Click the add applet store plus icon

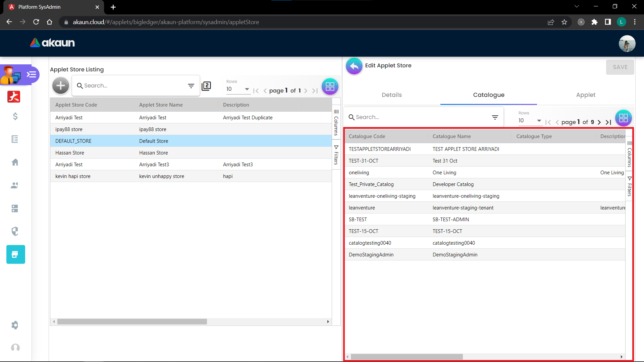(61, 86)
